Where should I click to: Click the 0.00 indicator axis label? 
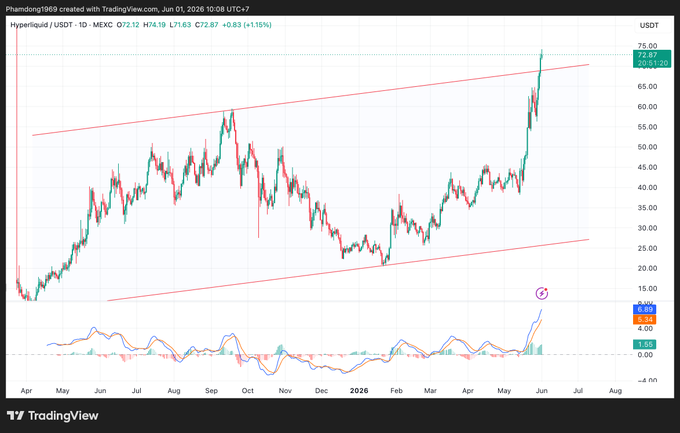[645, 355]
